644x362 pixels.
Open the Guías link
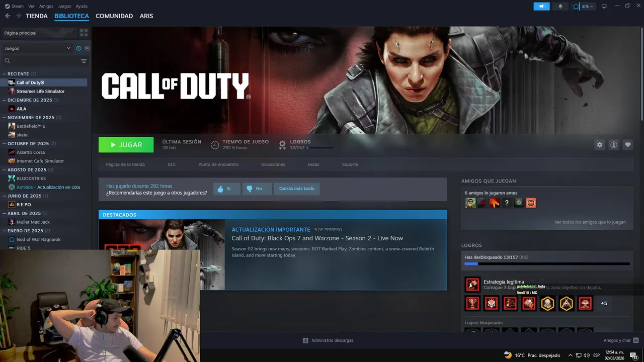(313, 164)
